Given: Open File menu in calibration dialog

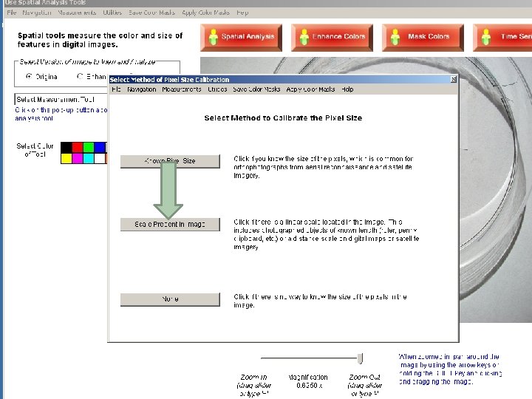Looking at the screenshot, I should pyautogui.click(x=116, y=89).
